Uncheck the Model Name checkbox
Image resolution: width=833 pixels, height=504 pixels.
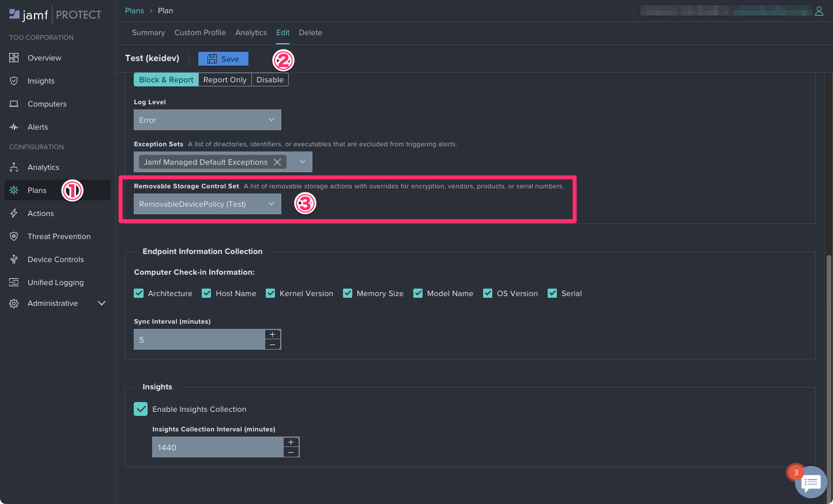[418, 293]
